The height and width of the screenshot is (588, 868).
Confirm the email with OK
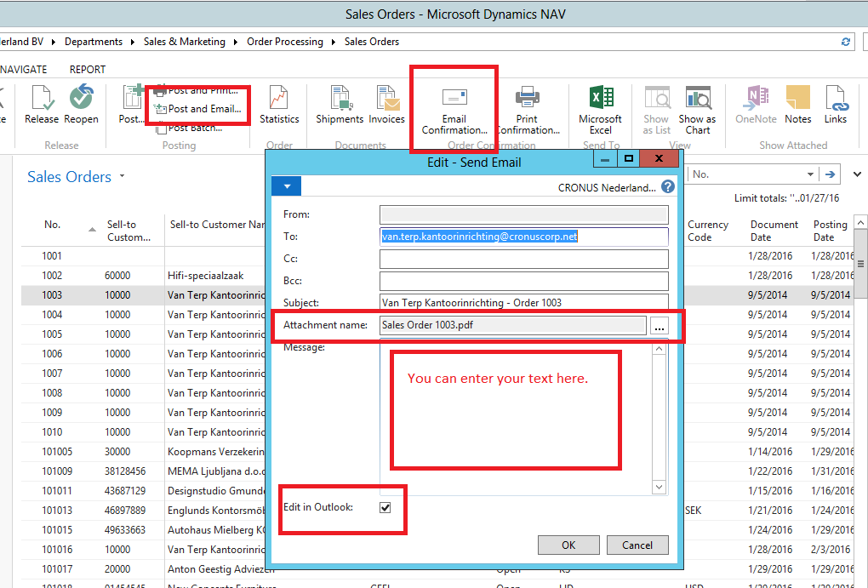[x=568, y=545]
